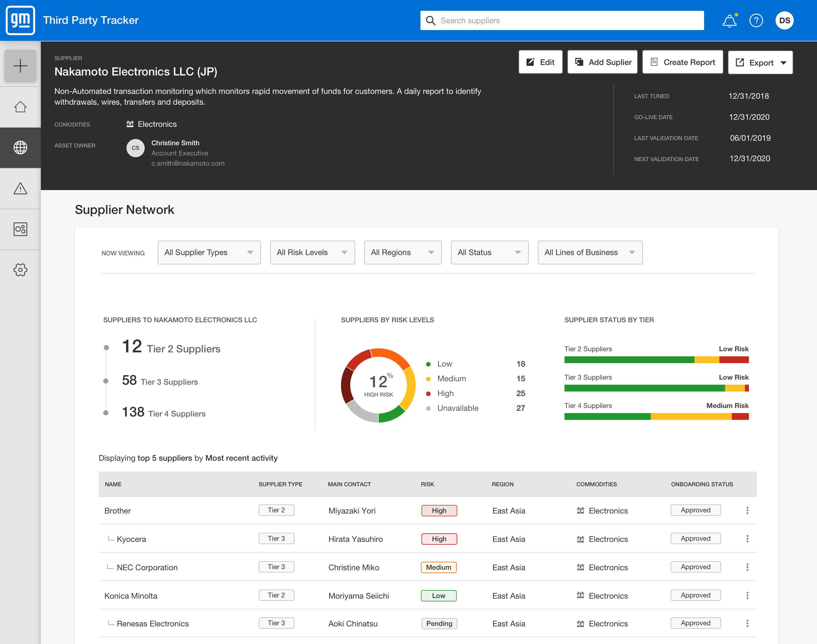Select the 12 Tier 2 Suppliers entry

pos(171,347)
